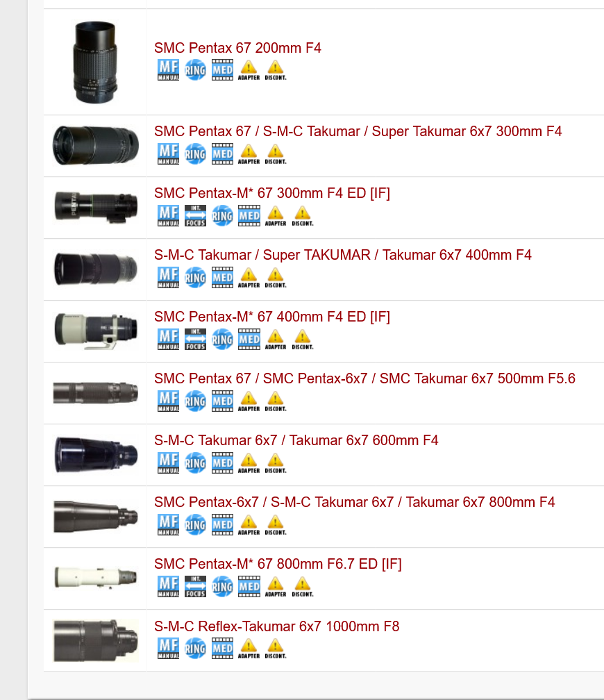Image resolution: width=604 pixels, height=700 pixels.
Task: Click the white M* 67 400mm ED lens thumbnail
Action: 96,331
